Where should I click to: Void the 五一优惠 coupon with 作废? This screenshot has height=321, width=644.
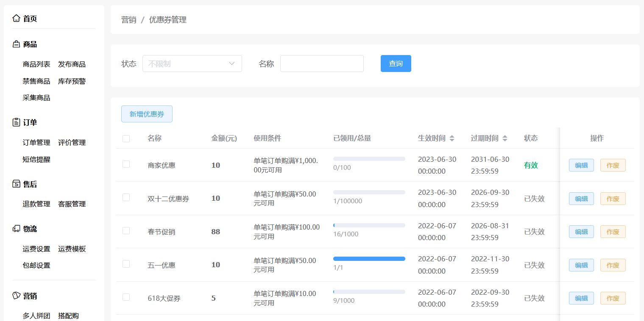click(613, 265)
